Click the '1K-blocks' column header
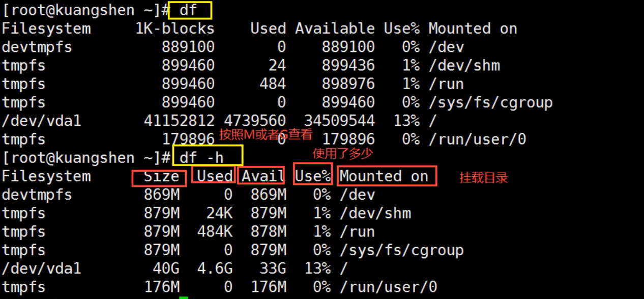Viewport: 644px width, 299px height. tap(175, 29)
